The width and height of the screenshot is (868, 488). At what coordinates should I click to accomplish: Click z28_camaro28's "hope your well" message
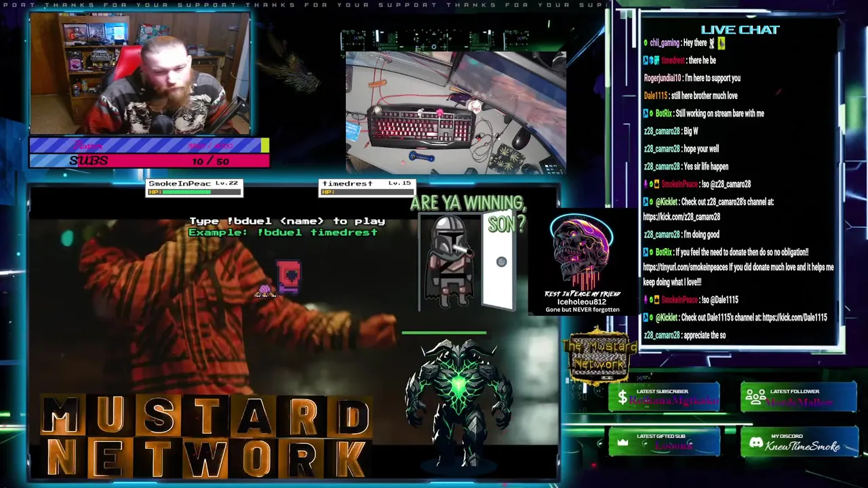click(x=701, y=148)
